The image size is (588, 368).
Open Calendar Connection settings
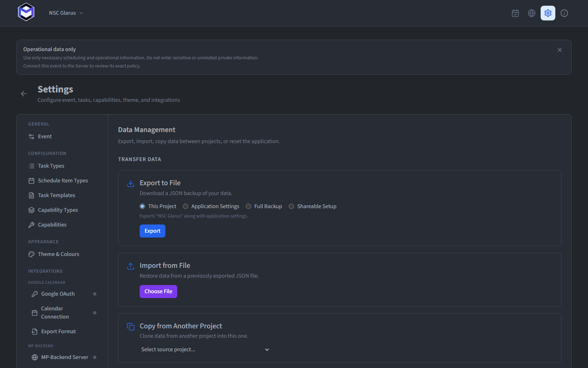[x=64, y=313]
